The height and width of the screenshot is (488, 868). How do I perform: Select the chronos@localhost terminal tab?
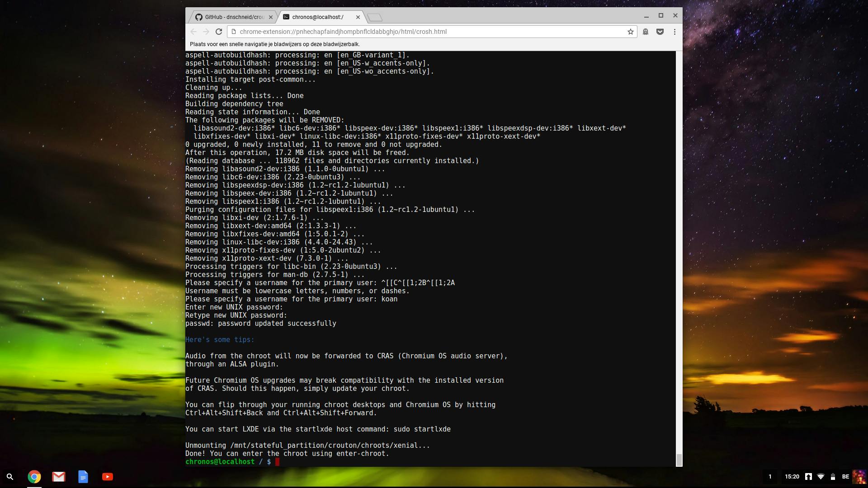coord(317,17)
